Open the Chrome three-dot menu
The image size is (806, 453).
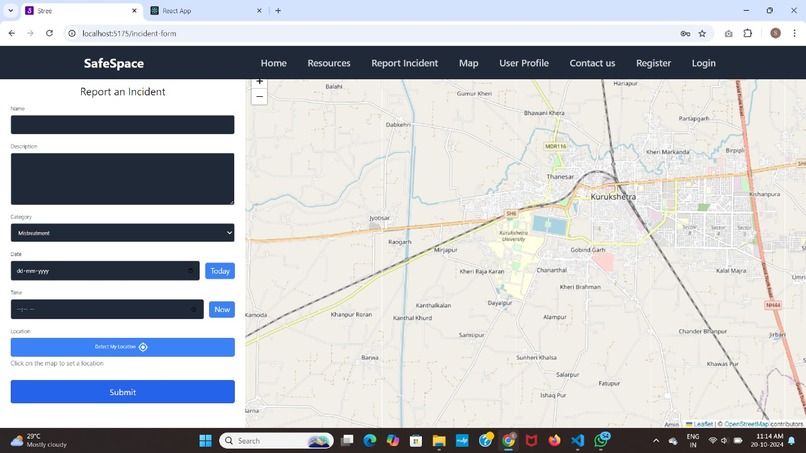794,33
